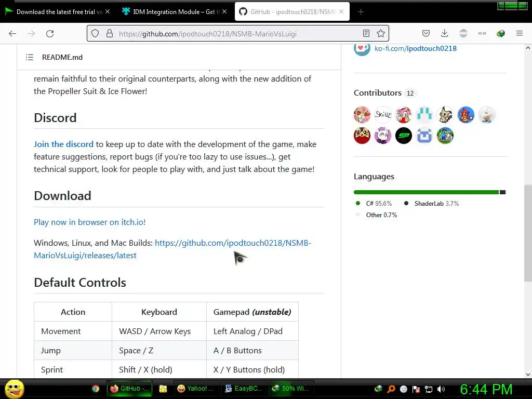Screen dimensions: 532x399
Task: Open the ko-fi heart cup icon
Action: (362, 48)
